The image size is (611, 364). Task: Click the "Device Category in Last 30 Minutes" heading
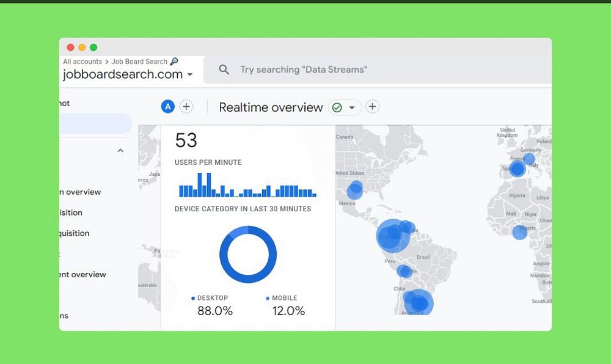pyautogui.click(x=243, y=209)
